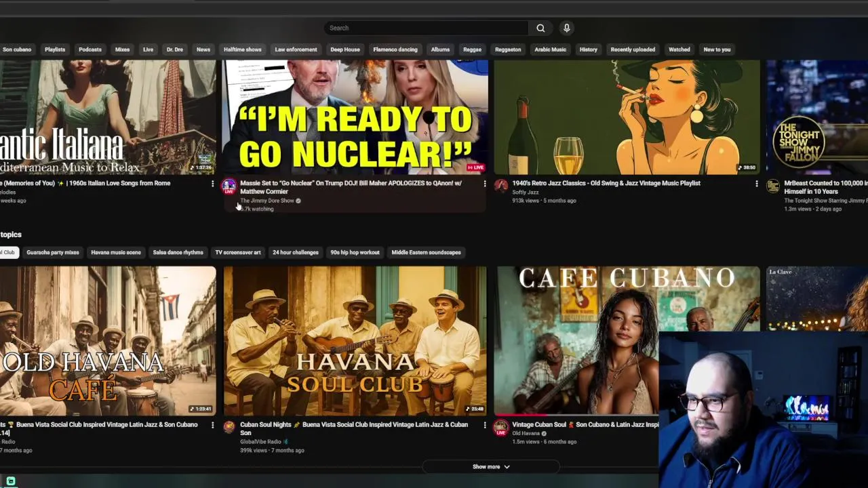Play the retro jazz smoking woman thumbnail
This screenshot has width=868, height=488.
click(627, 117)
